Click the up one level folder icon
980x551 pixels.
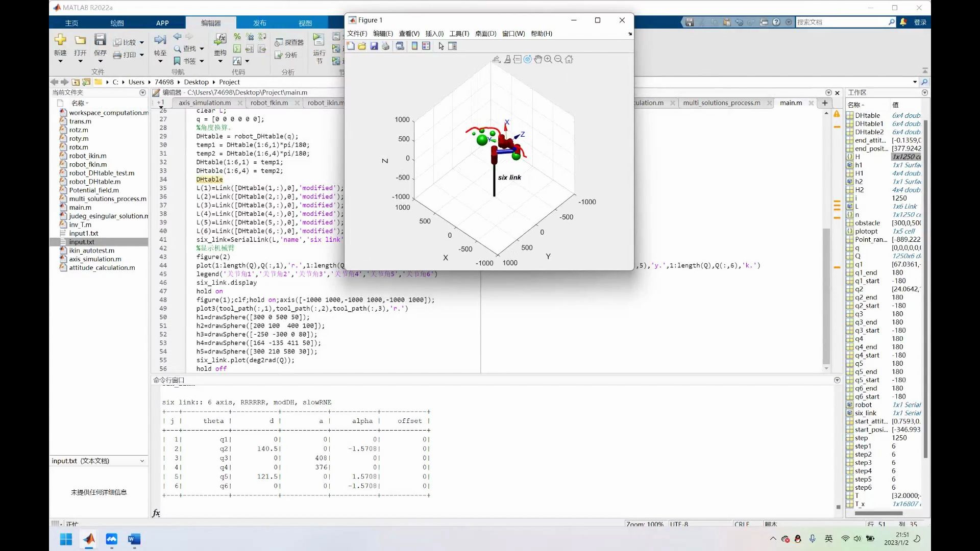pos(76,82)
